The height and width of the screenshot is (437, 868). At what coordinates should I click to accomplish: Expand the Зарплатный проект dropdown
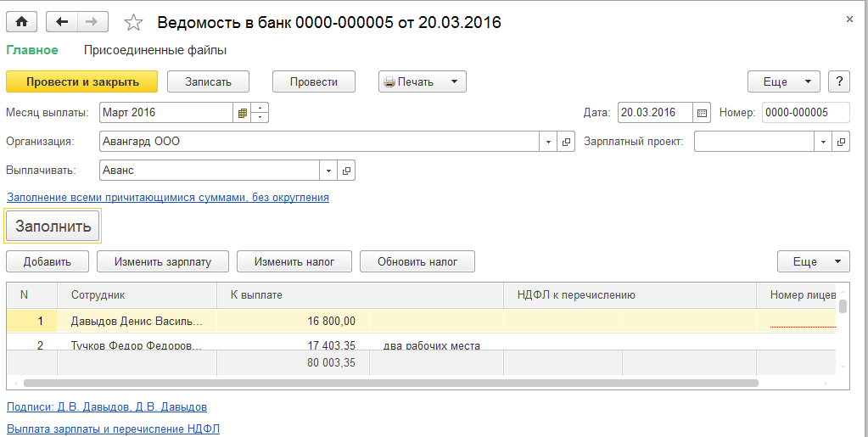(x=822, y=142)
